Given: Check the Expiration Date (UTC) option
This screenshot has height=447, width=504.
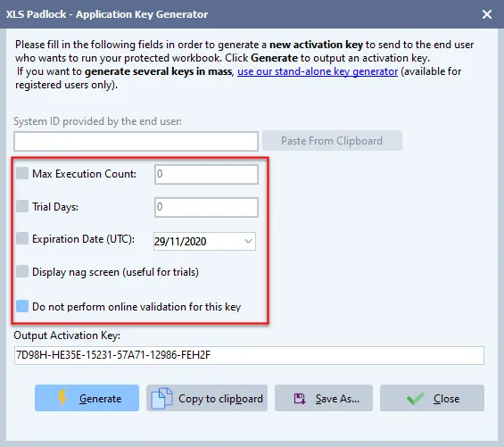Looking at the screenshot, I should click(x=22, y=238).
